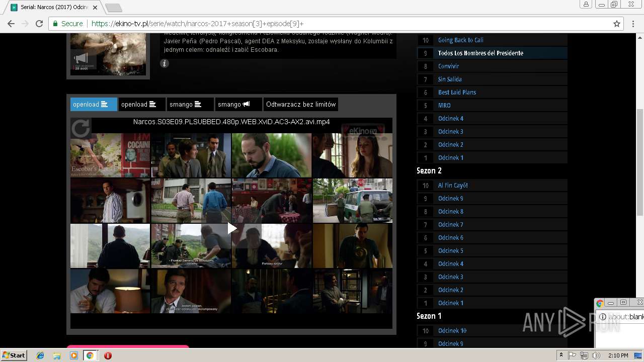
Task: Click the Chrome icon of the popup window
Action: [600, 303]
